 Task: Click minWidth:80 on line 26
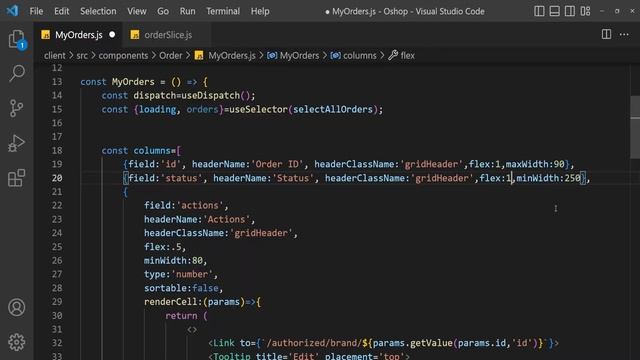click(x=173, y=260)
